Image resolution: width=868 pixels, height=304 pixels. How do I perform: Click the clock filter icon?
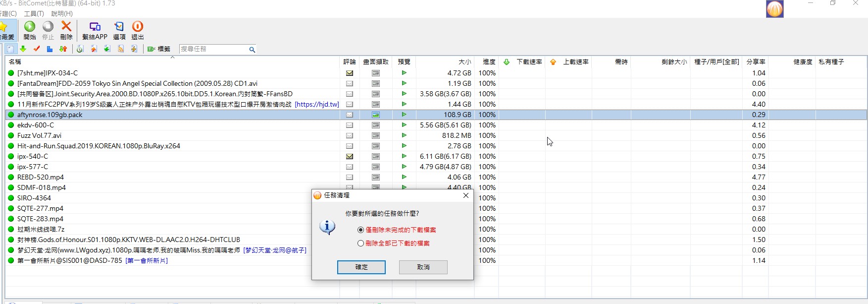80,49
